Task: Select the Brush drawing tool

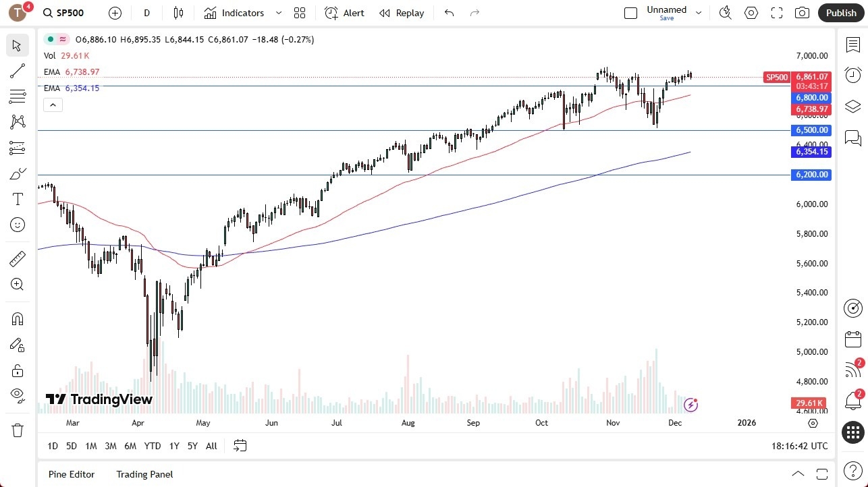Action: pos(18,173)
